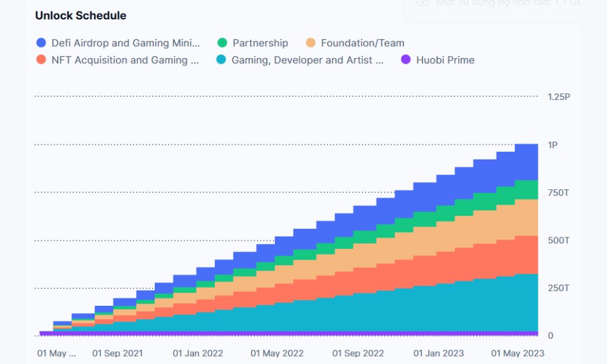Click the 01 Jan 2022 axis label
The width and height of the screenshot is (607, 364).
(x=198, y=353)
